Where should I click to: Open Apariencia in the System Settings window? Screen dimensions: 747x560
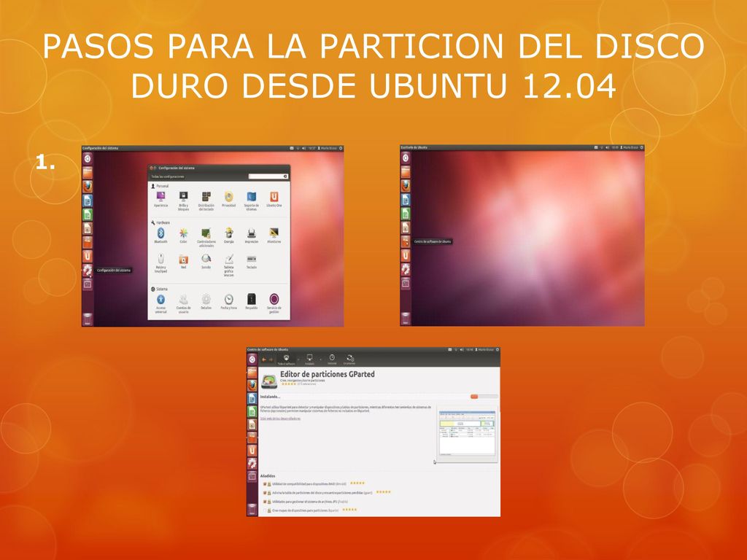tap(160, 199)
